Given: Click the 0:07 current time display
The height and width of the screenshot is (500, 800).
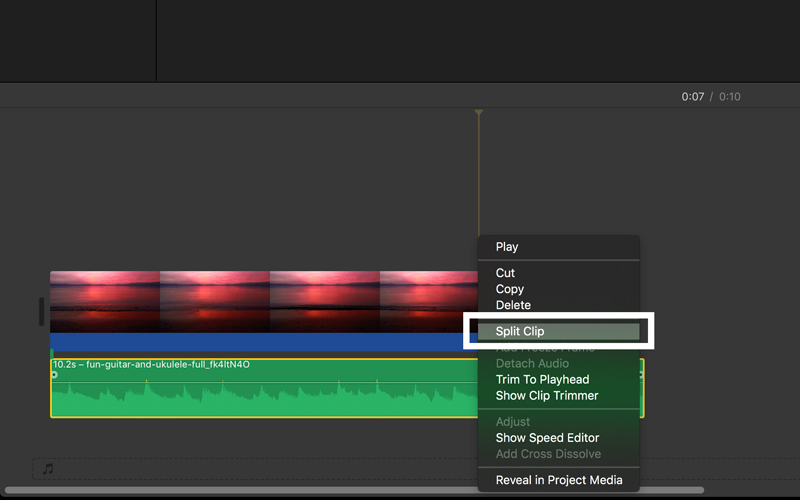Looking at the screenshot, I should 692,97.
